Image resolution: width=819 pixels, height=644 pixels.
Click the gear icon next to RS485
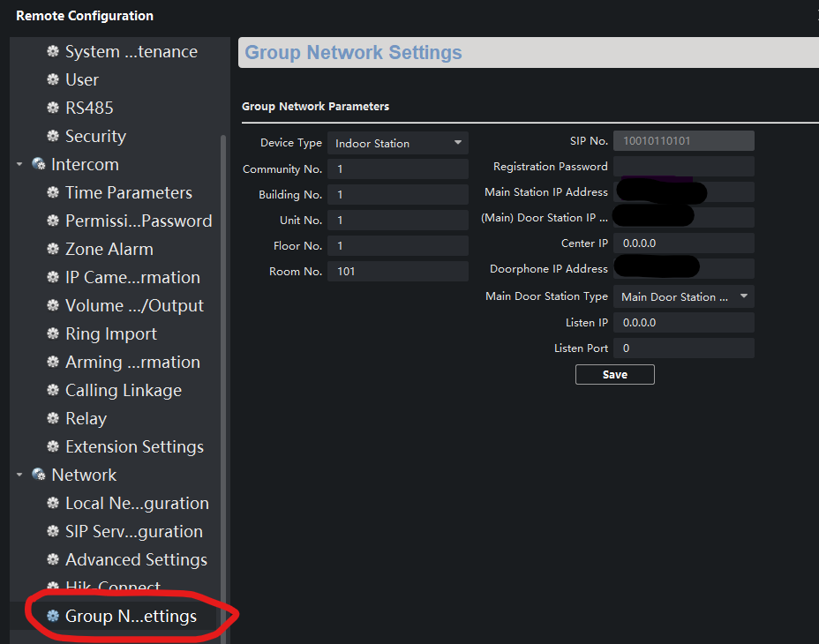pos(53,109)
